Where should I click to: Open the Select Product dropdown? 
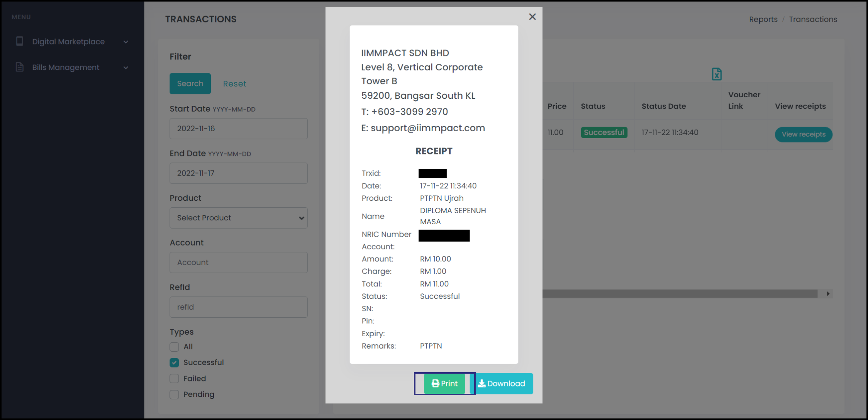239,218
